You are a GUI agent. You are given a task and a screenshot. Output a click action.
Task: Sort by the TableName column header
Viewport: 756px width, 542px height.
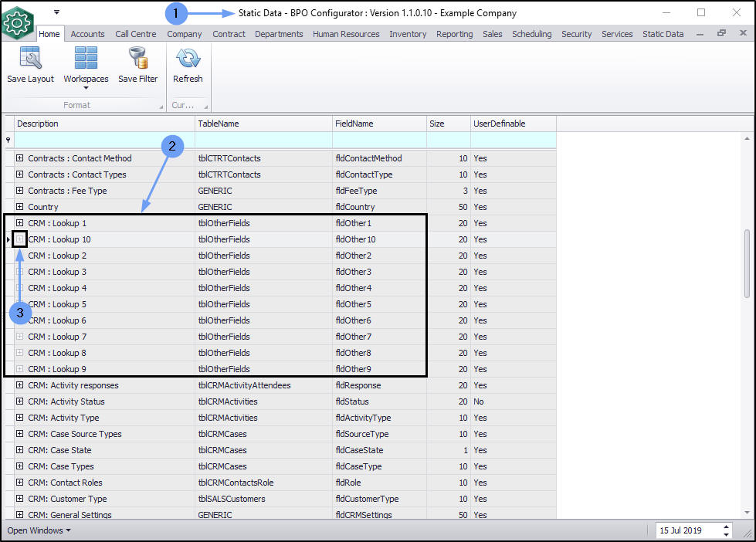click(x=264, y=124)
